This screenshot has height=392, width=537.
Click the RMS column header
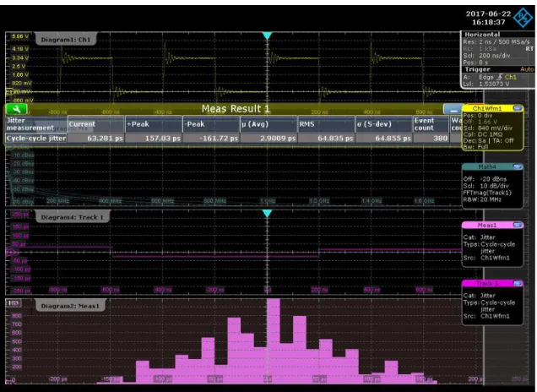click(x=326, y=124)
